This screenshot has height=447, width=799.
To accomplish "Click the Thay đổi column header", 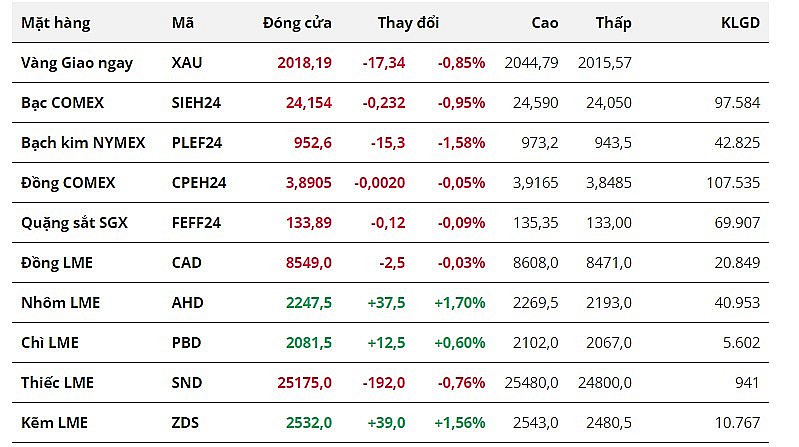I will click(408, 22).
